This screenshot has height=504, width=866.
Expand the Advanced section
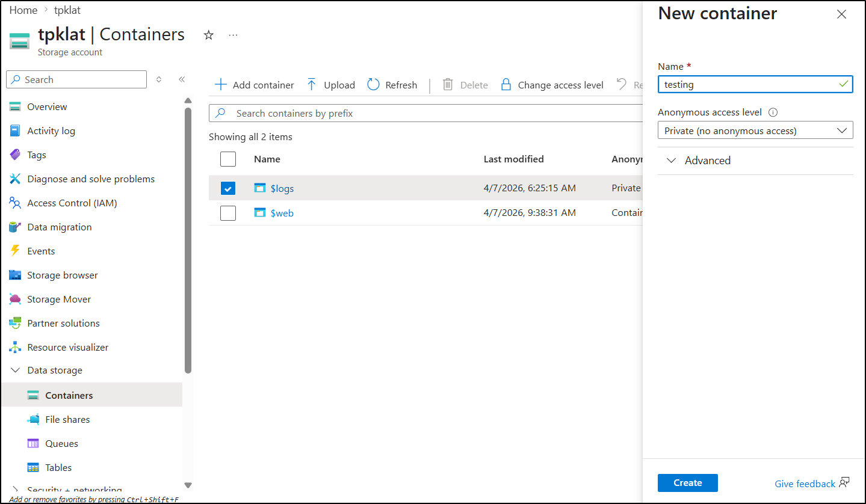(707, 161)
